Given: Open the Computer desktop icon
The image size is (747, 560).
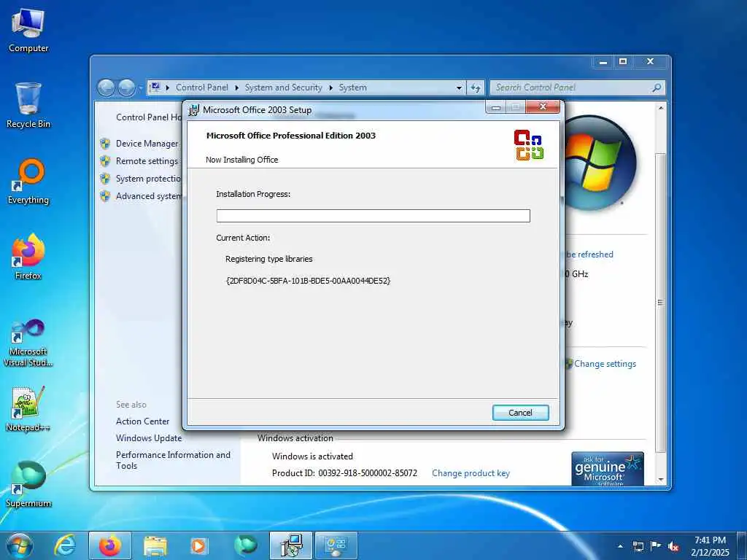Looking at the screenshot, I should pyautogui.click(x=28, y=31).
